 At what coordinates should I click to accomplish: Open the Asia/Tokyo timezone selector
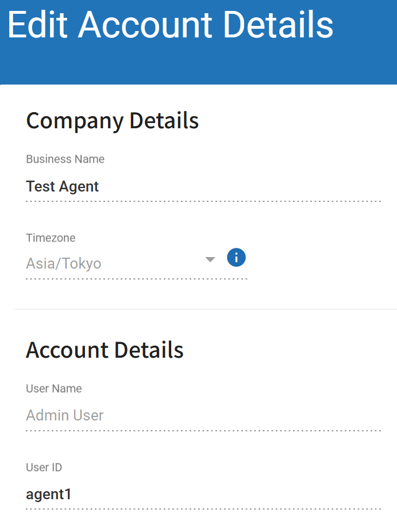point(115,263)
